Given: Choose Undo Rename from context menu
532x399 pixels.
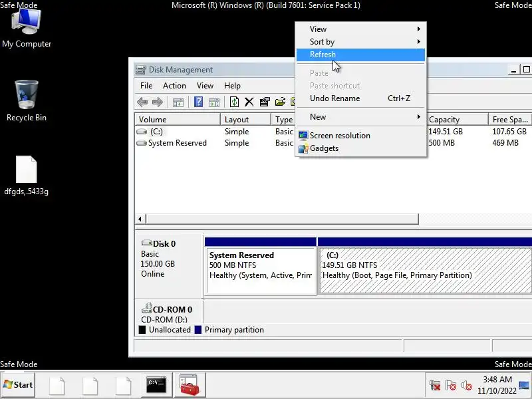Looking at the screenshot, I should (360, 98).
